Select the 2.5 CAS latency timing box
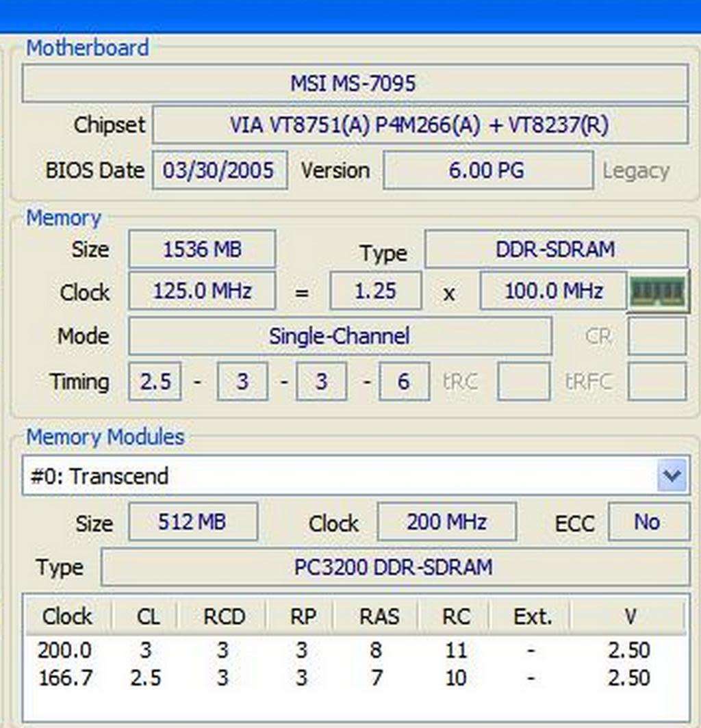Screen dimensions: 701x728 point(155,381)
